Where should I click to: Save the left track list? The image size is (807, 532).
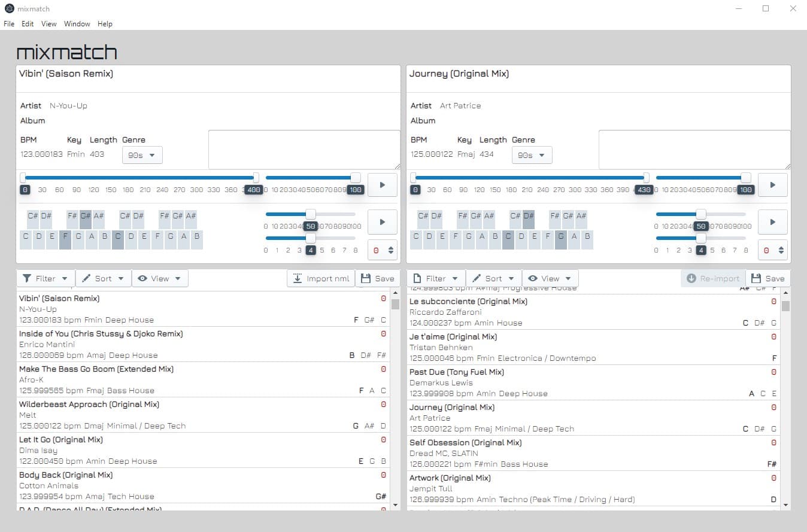(378, 278)
